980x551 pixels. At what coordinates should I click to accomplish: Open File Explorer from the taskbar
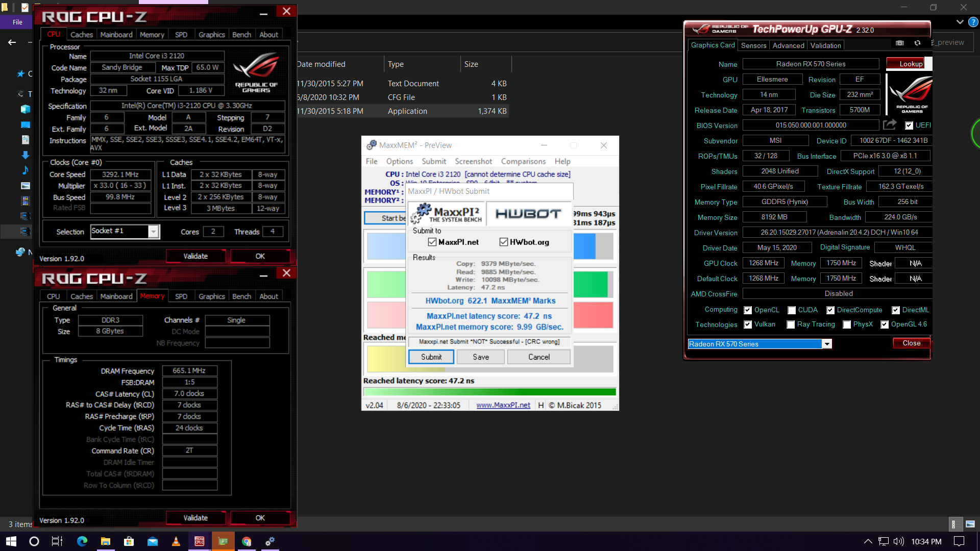(106, 541)
